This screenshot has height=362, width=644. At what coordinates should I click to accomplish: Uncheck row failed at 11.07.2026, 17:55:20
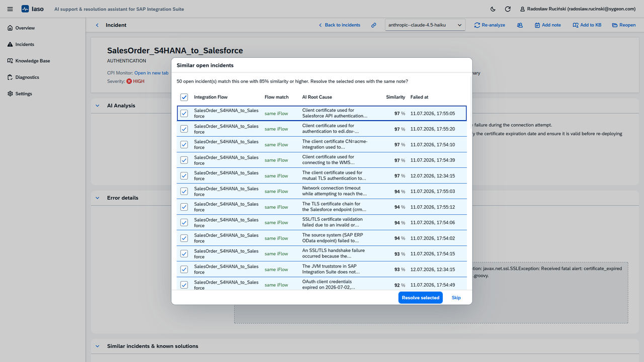(184, 129)
